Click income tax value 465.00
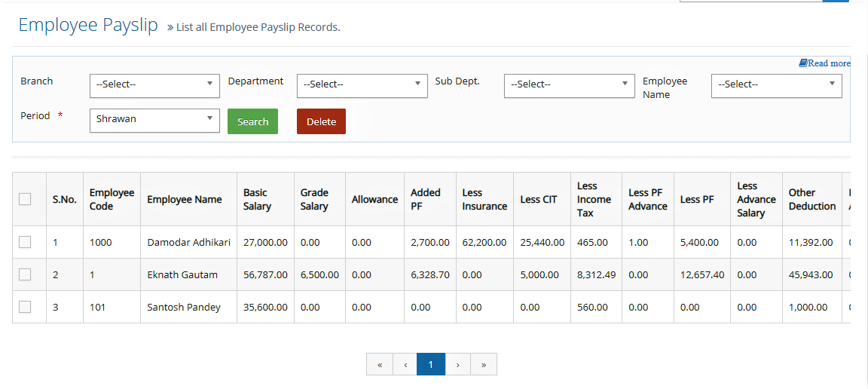The width and height of the screenshot is (868, 389). [591, 242]
